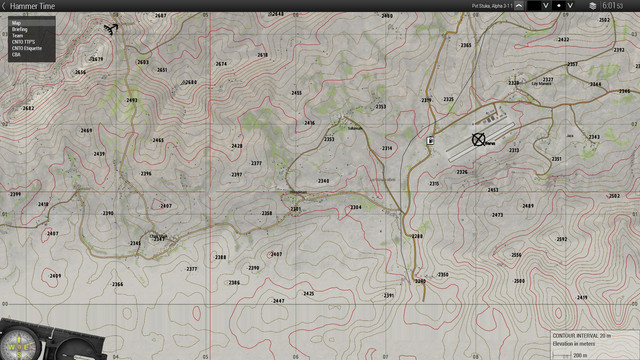
Task: Click the mission clock display
Action: [x=613, y=6]
